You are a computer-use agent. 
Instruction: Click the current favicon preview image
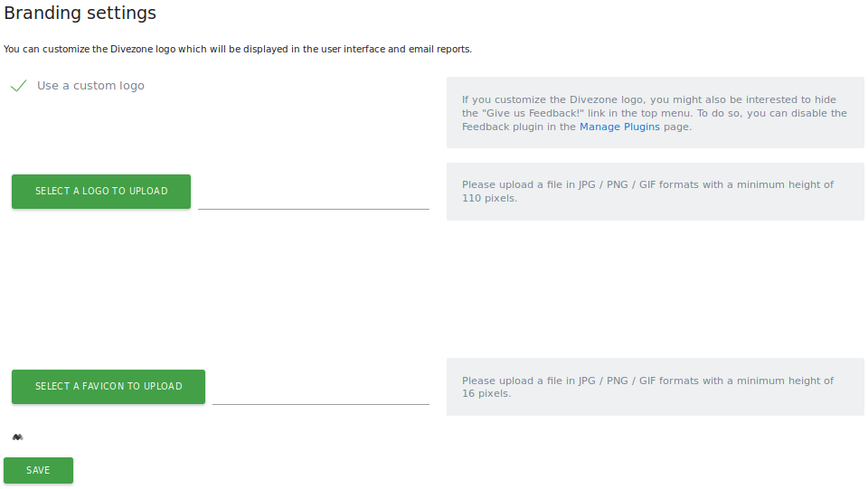(17, 437)
